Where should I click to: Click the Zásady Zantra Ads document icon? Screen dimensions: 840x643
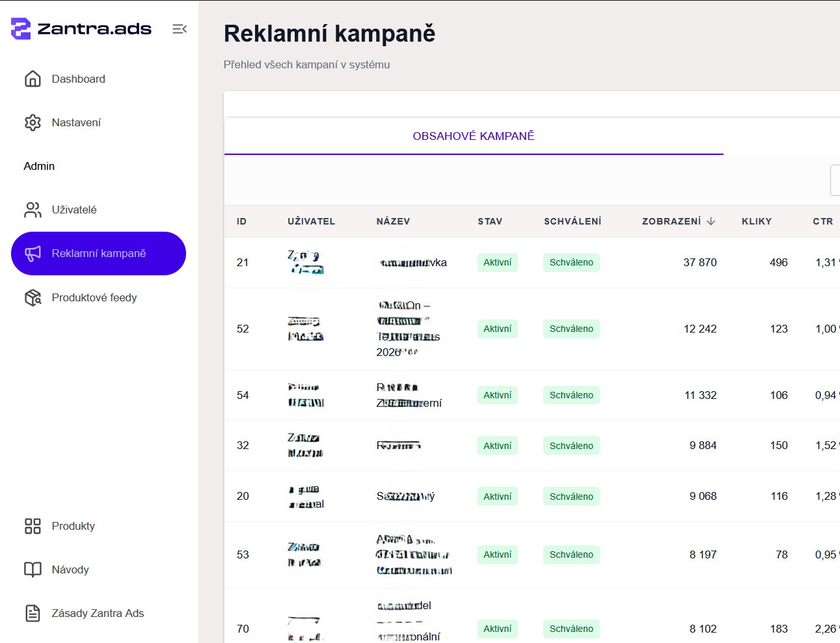33,613
